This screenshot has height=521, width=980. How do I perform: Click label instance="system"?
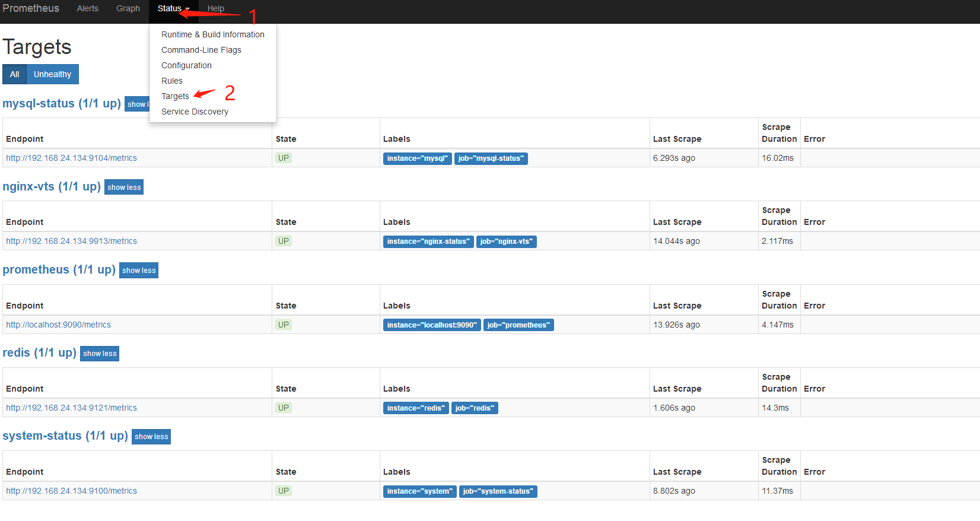coord(420,491)
